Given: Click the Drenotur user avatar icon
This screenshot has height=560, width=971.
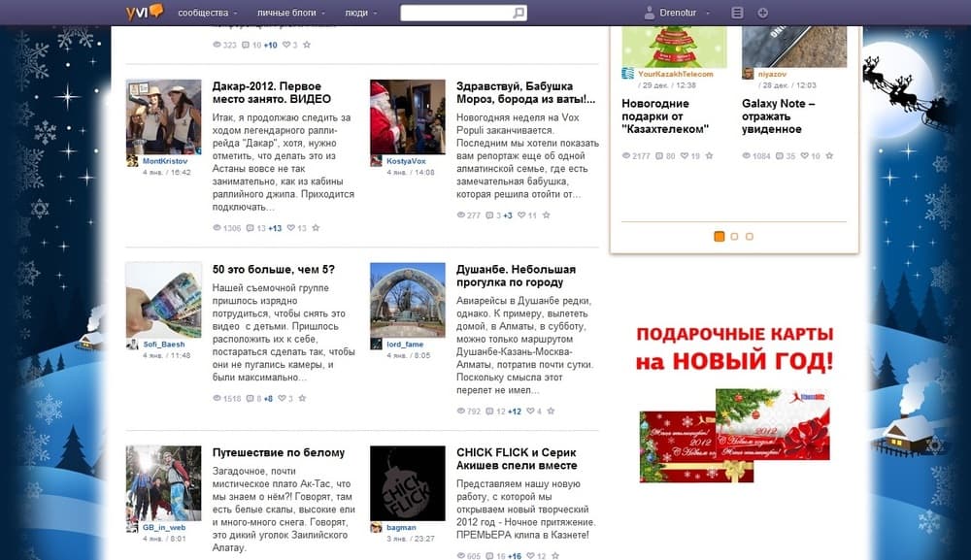Looking at the screenshot, I should pyautogui.click(x=649, y=13).
